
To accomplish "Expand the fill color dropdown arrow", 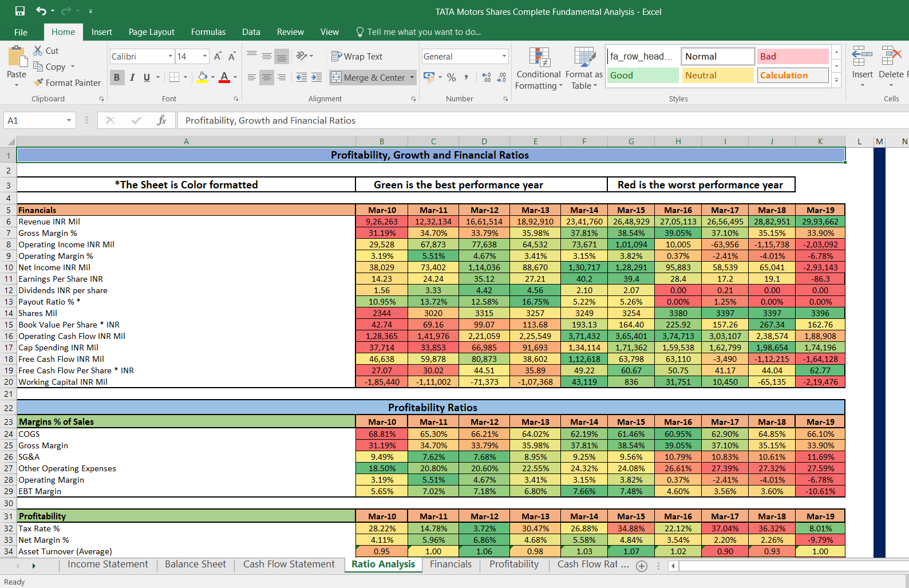I will click(x=213, y=77).
